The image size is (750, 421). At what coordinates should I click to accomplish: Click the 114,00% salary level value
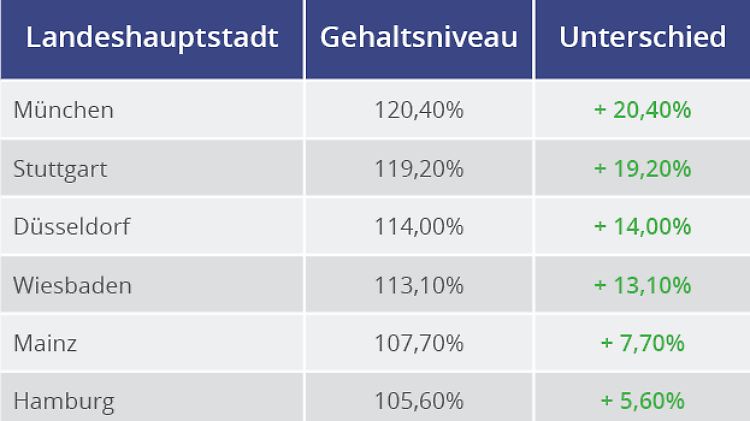[x=419, y=227]
